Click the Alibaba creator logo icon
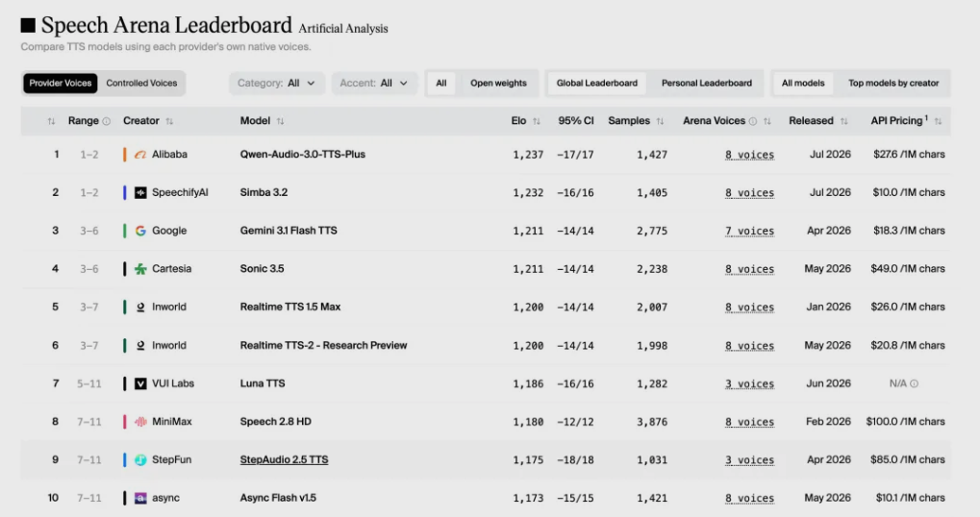 140,154
